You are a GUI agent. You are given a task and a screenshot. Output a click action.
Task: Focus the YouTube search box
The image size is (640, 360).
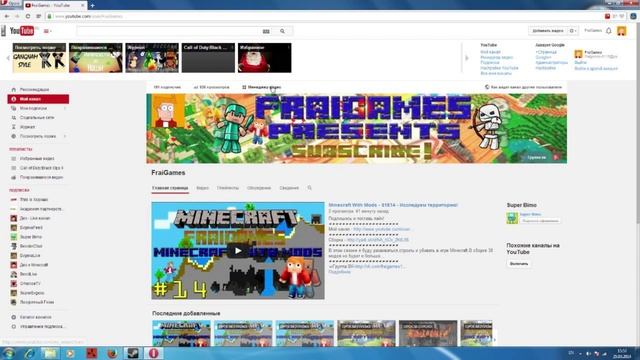coord(167,31)
